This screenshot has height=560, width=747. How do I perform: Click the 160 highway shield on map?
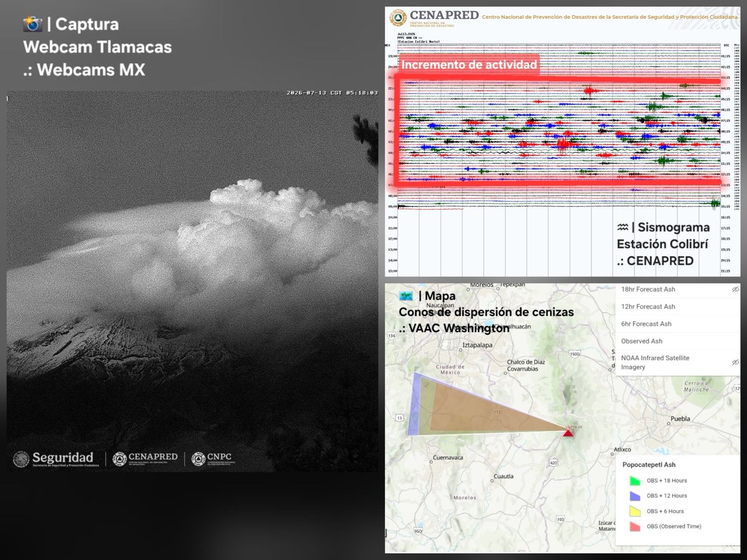[x=561, y=519]
